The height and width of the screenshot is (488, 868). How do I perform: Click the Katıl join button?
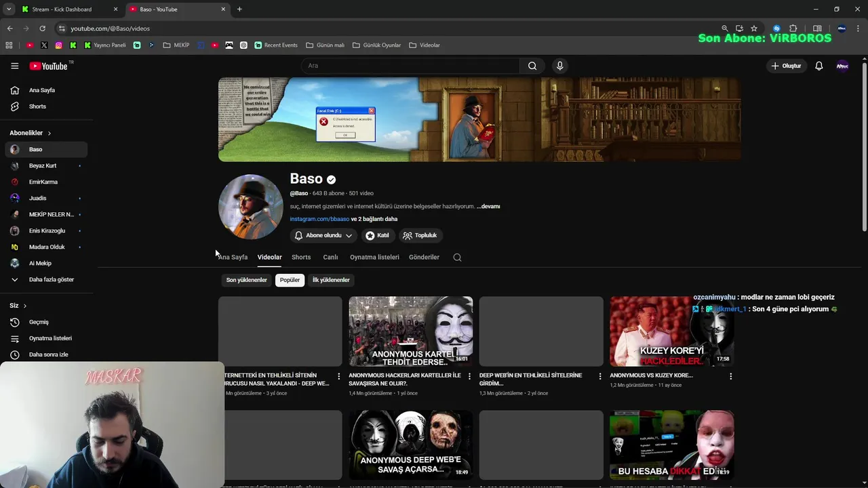tap(377, 235)
